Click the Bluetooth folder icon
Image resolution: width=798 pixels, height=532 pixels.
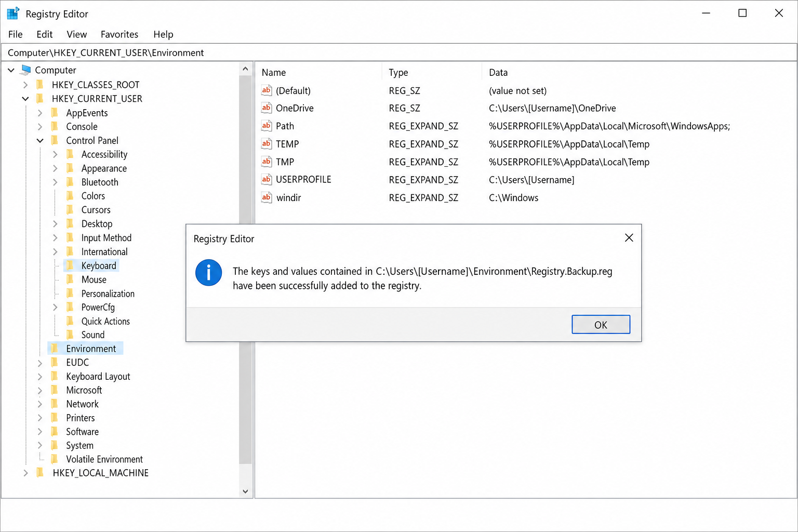click(70, 182)
